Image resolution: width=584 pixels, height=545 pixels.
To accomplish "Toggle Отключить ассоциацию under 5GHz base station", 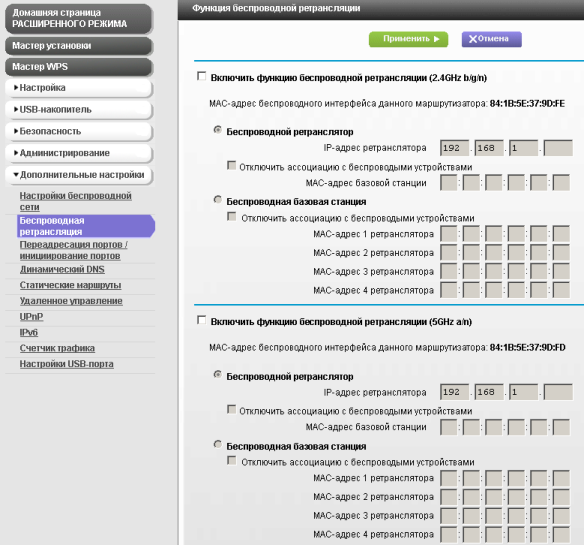I will coord(232,461).
